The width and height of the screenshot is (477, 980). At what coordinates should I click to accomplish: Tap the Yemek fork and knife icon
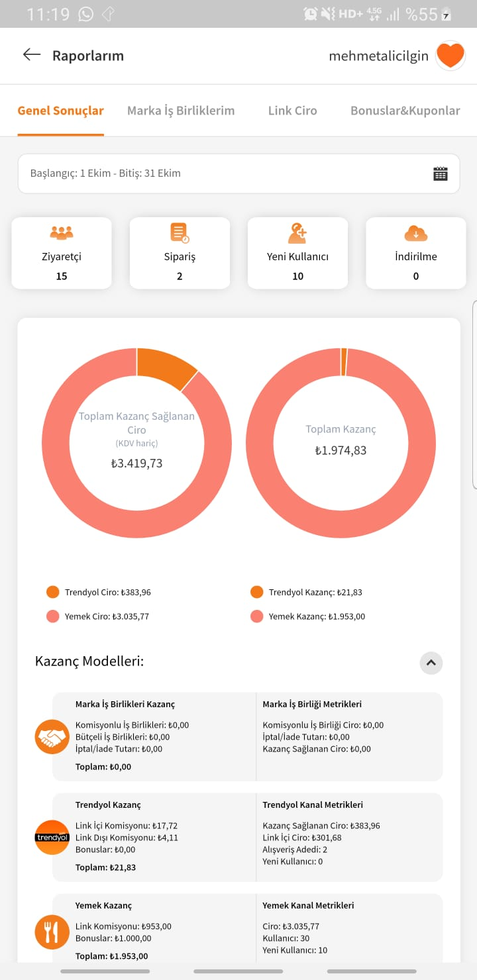52,932
